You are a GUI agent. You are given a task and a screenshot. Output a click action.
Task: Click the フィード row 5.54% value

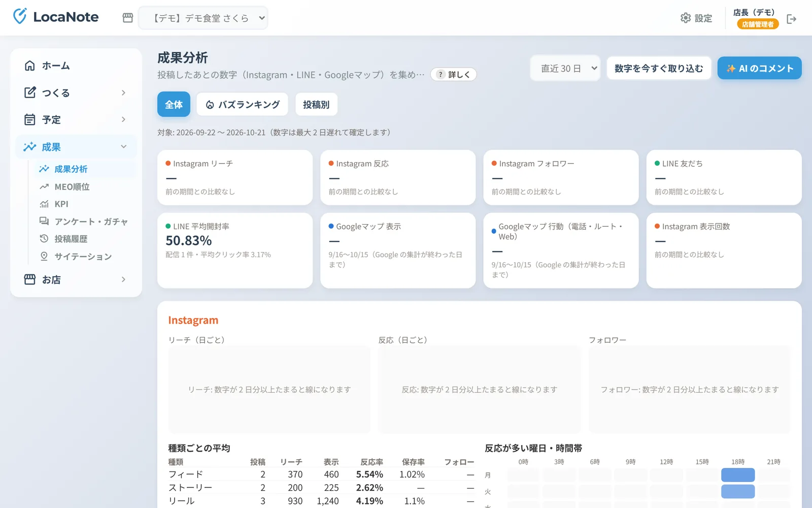click(x=369, y=474)
